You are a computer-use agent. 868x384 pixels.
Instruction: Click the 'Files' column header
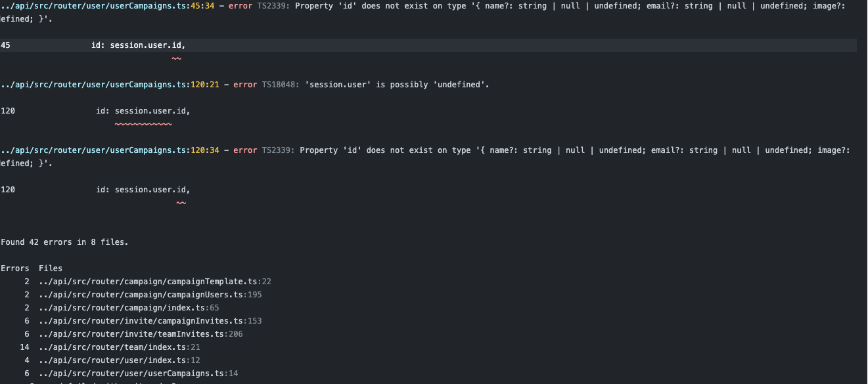[51, 268]
